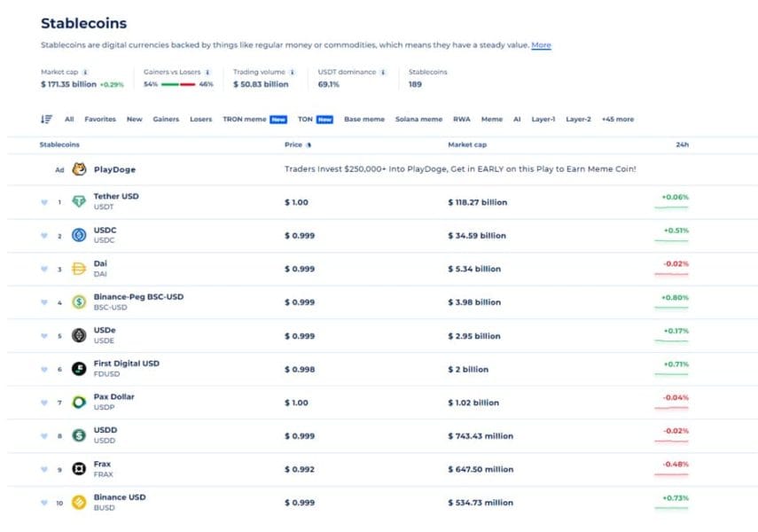Image resolution: width=758 pixels, height=532 pixels.
Task: Favorite Tether USD with the heart toggle
Action: 46,200
